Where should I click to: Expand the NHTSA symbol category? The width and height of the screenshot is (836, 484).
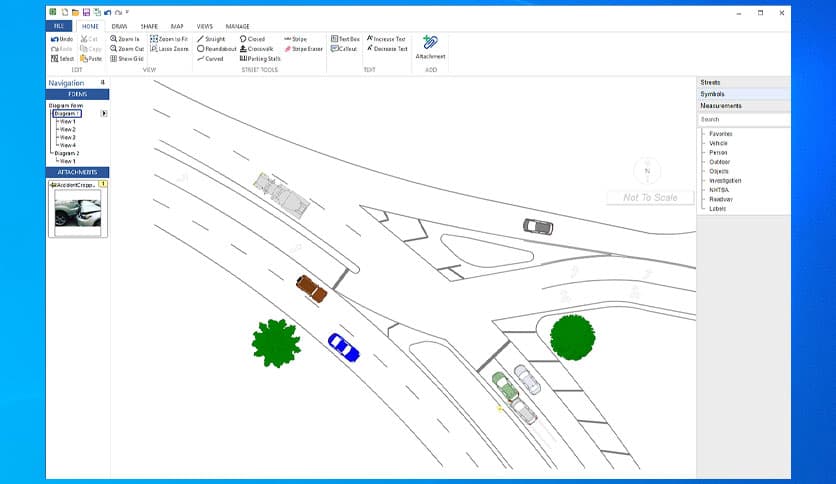[x=719, y=190]
